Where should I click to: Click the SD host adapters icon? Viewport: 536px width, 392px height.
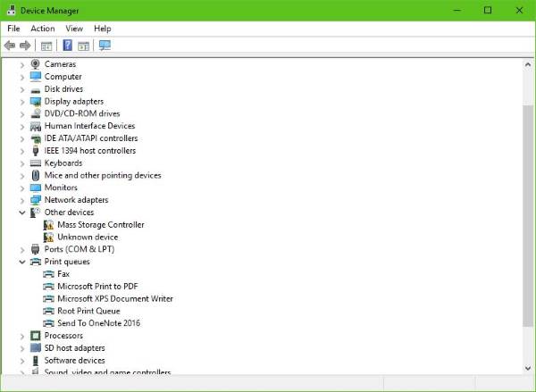35,348
